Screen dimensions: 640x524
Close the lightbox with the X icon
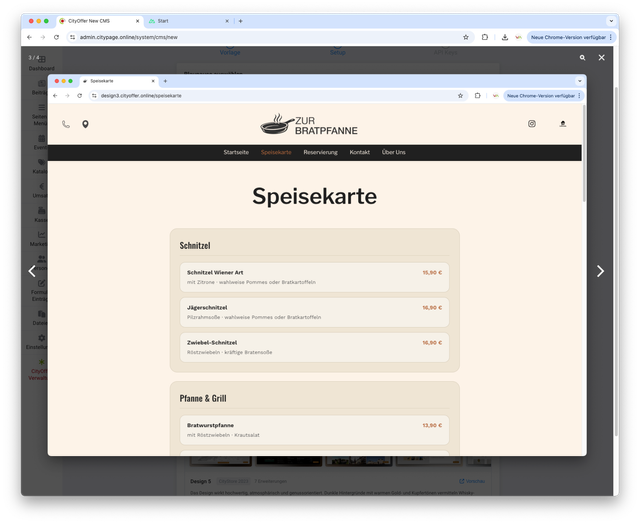(601, 58)
